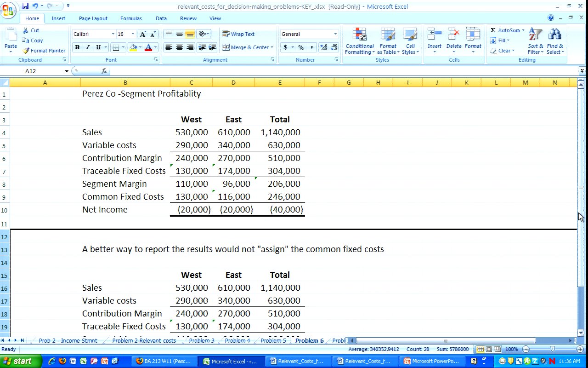Image resolution: width=588 pixels, height=368 pixels.
Task: Open the General number format dropdown
Action: point(335,34)
